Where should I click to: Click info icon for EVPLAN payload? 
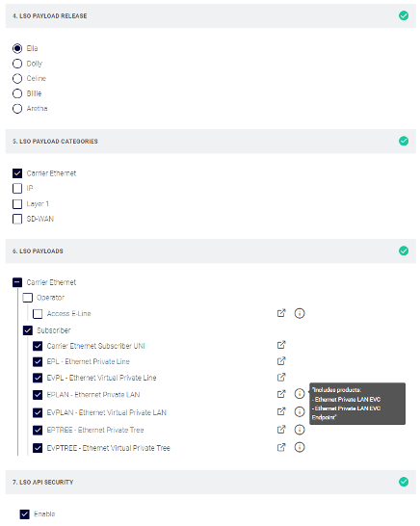[x=300, y=411]
